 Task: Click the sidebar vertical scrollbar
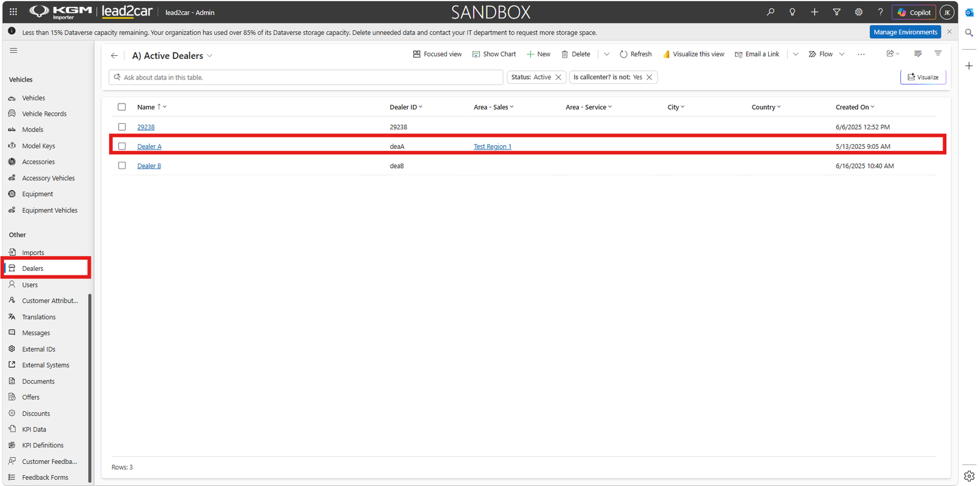(90, 388)
